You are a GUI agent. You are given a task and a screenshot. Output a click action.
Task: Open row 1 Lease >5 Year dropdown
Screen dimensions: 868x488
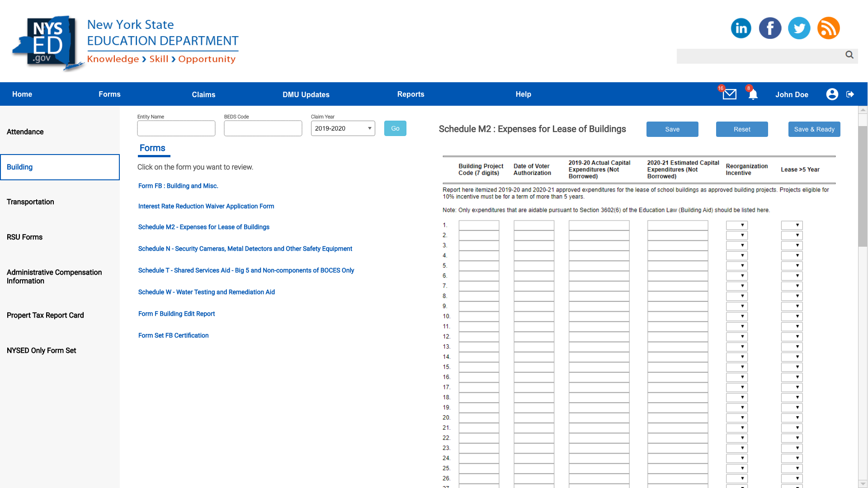792,225
